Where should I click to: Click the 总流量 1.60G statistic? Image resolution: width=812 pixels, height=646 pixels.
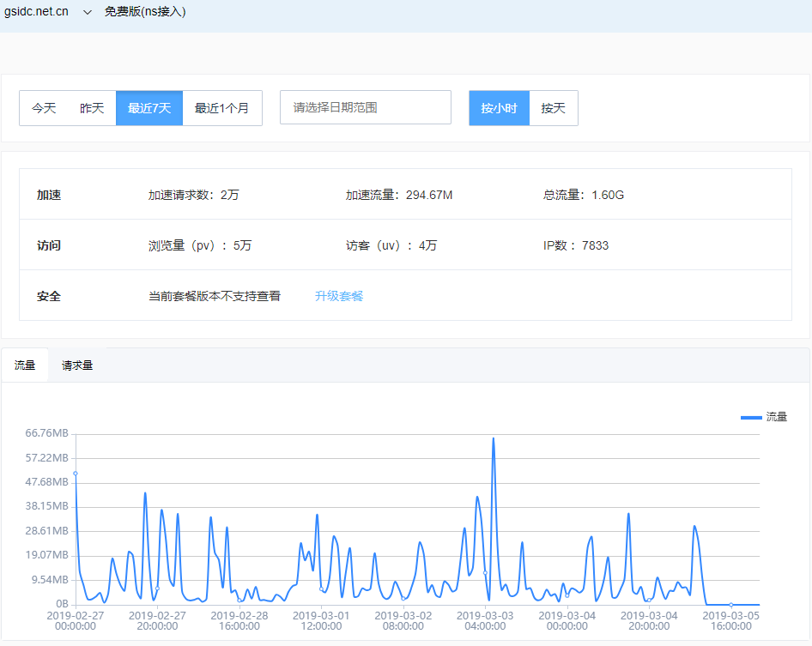(x=584, y=196)
